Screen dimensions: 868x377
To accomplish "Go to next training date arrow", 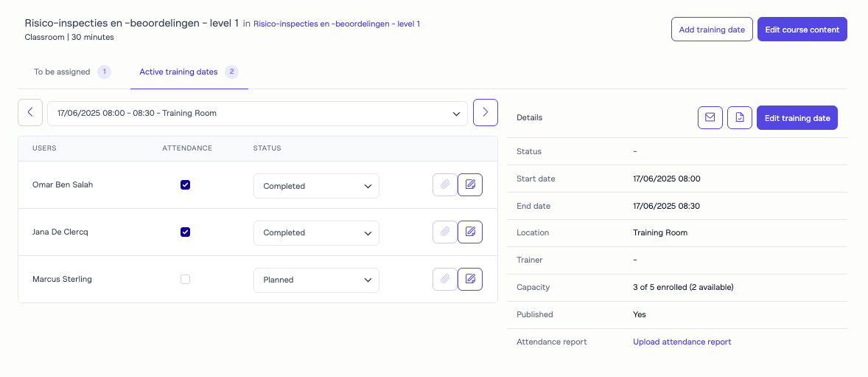I will tap(485, 112).
